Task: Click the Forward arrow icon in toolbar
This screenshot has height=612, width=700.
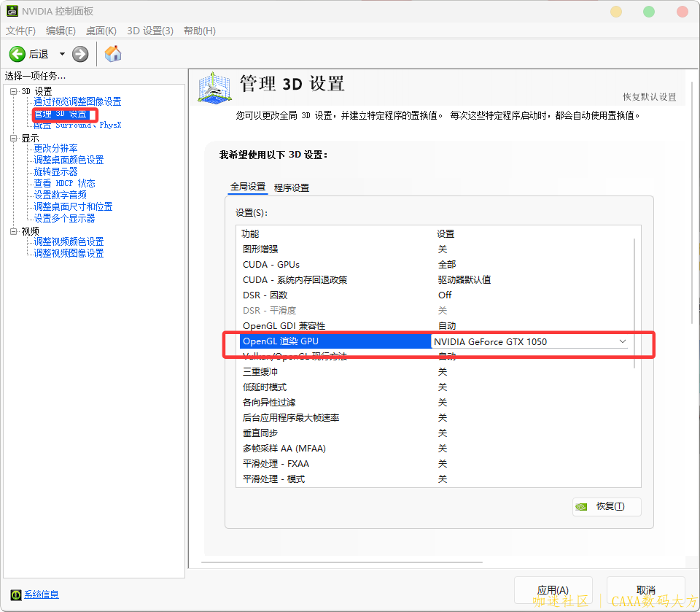Action: point(80,54)
